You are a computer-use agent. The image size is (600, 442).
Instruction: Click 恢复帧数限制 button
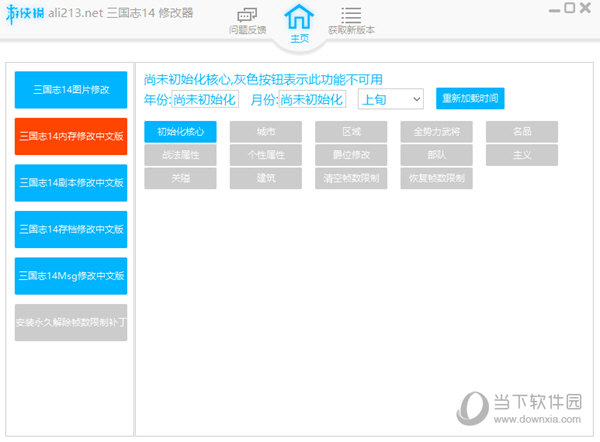tap(437, 178)
